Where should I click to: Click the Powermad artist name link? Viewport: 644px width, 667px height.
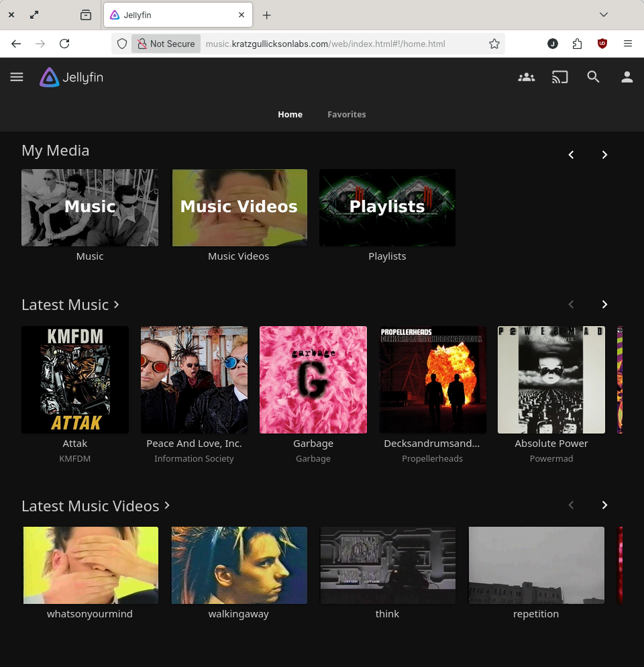pos(551,459)
